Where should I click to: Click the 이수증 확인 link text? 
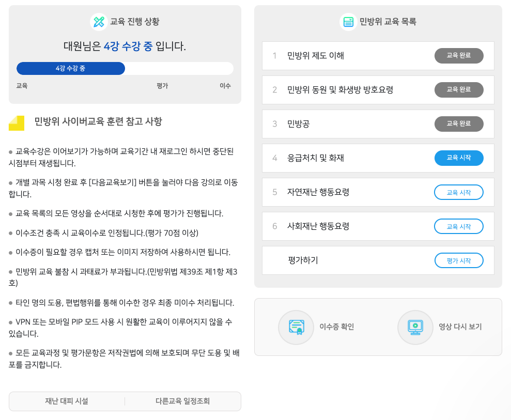tap(336, 327)
